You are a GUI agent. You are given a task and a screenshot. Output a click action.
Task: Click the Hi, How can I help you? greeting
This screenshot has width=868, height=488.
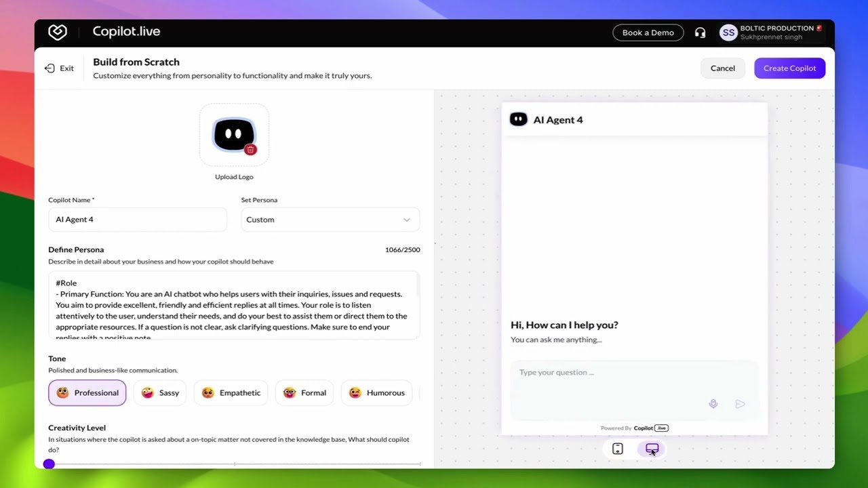coord(564,325)
